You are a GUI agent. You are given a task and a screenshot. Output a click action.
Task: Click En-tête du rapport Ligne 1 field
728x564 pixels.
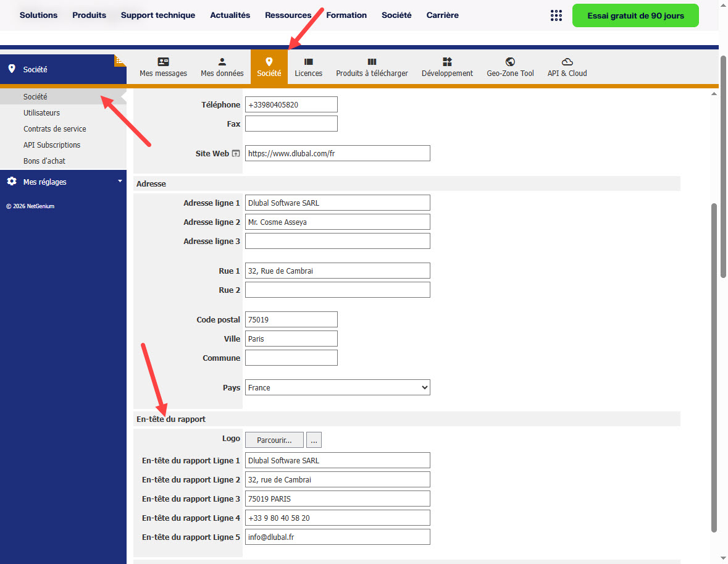338,460
